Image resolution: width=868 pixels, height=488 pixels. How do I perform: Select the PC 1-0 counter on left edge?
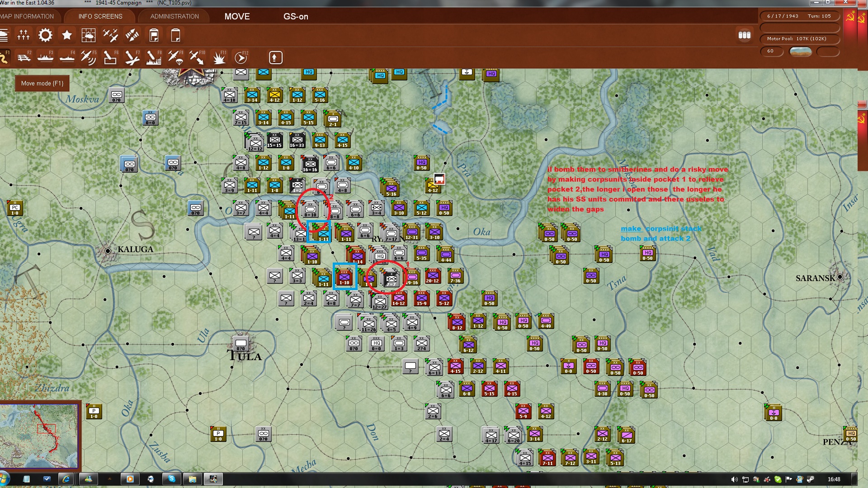15,208
